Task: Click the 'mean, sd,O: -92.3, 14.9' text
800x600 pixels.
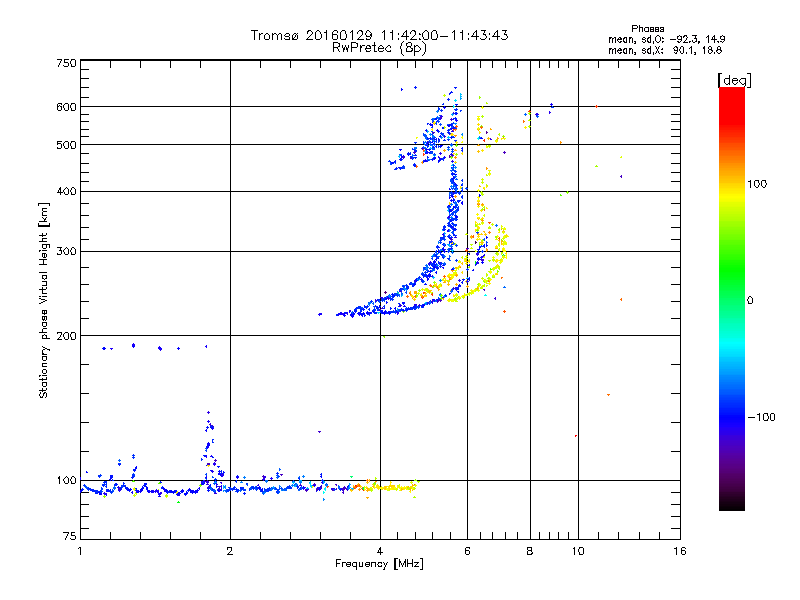Action: click(666, 39)
